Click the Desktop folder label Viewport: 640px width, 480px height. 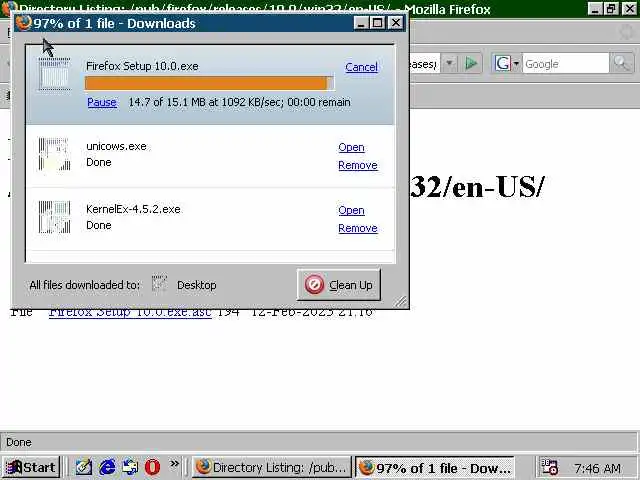pyautogui.click(x=197, y=285)
